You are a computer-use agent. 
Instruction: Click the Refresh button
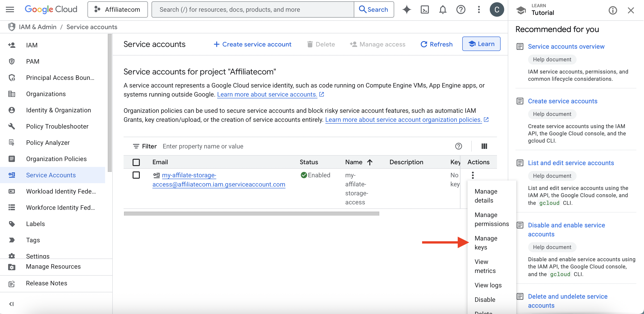(437, 44)
